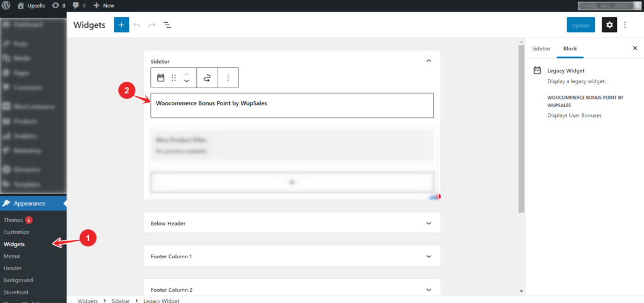
Task: Open Menus in the Appearance submenu
Action: (12, 256)
